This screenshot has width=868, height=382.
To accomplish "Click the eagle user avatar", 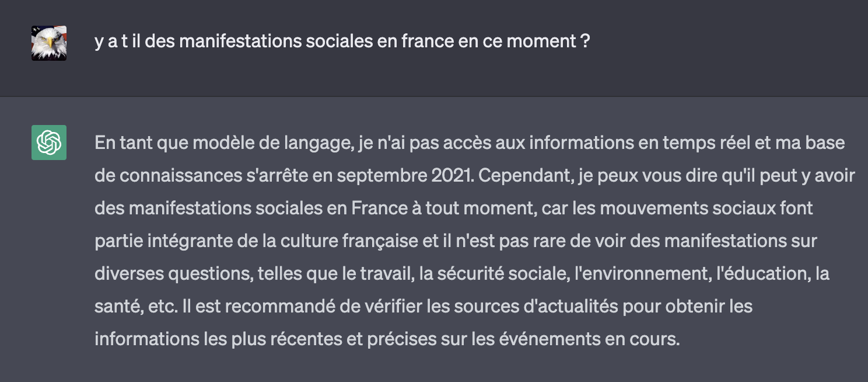I will tap(49, 43).
